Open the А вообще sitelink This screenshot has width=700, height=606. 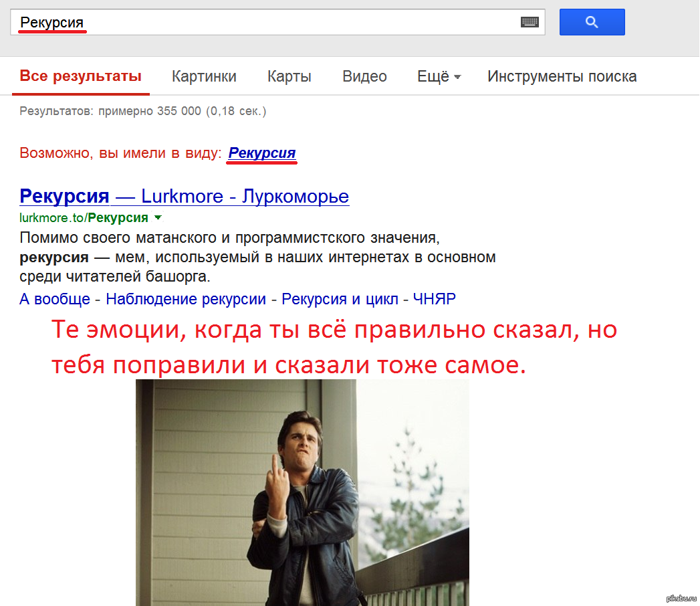[54, 299]
